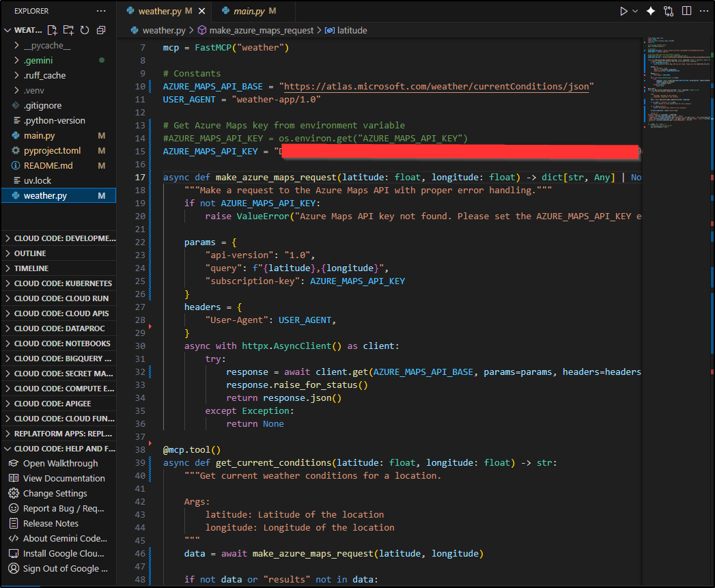Expand the CLOUD CODE: KUBERNETES panel
The width and height of the screenshot is (715, 588).
[x=63, y=283]
